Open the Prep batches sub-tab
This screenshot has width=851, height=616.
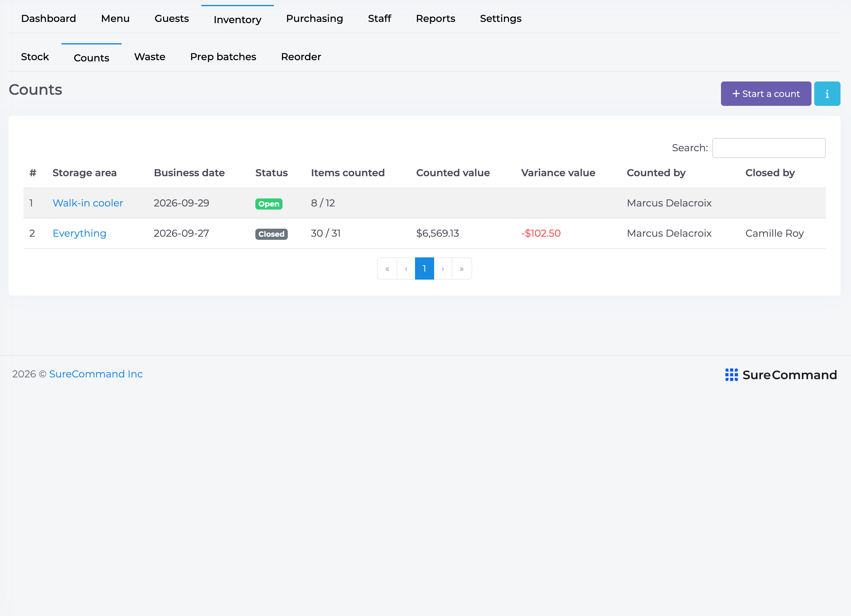(223, 56)
